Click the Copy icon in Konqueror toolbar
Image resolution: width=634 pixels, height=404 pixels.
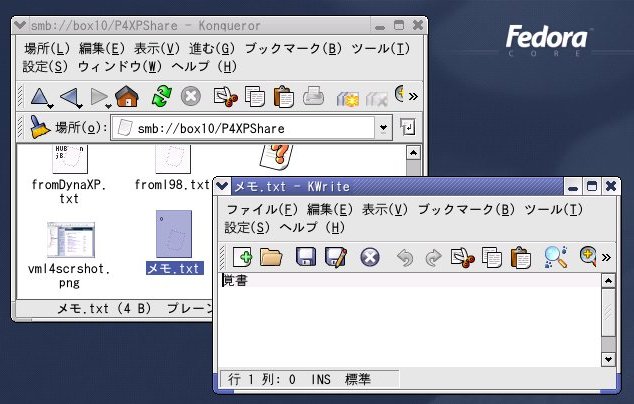(255, 97)
